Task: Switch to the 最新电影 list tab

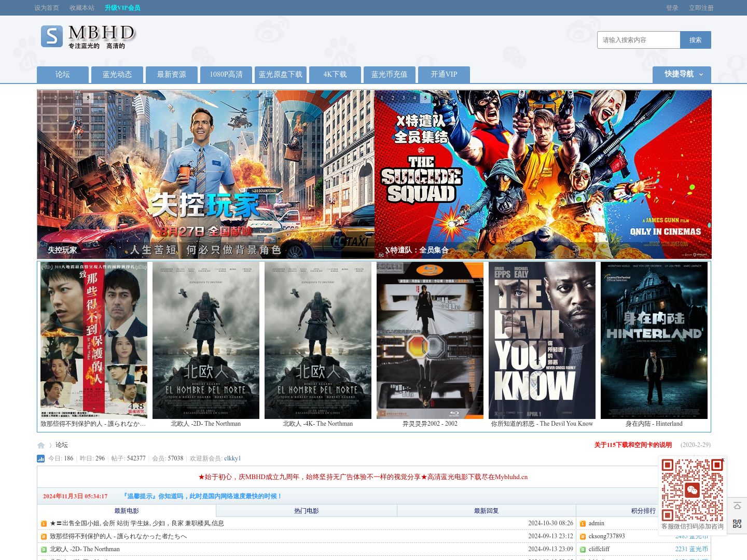Action: point(127,511)
